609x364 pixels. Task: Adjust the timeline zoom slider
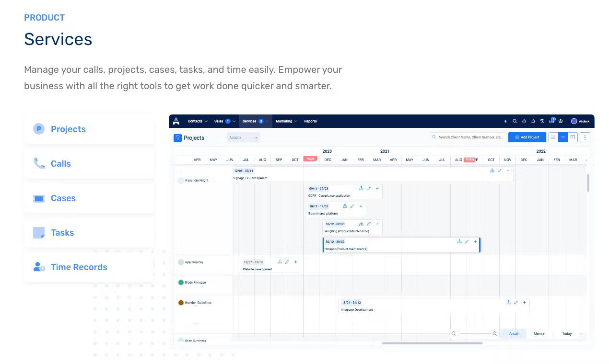474,333
